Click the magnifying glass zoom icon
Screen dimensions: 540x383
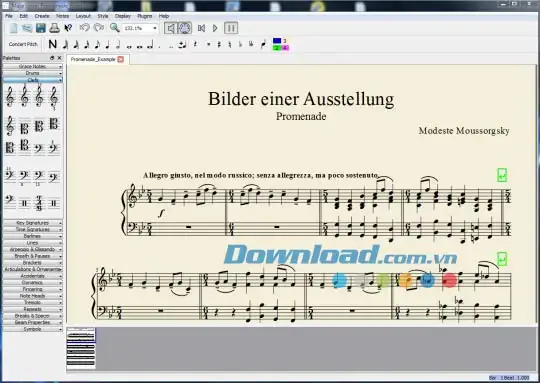coord(114,28)
